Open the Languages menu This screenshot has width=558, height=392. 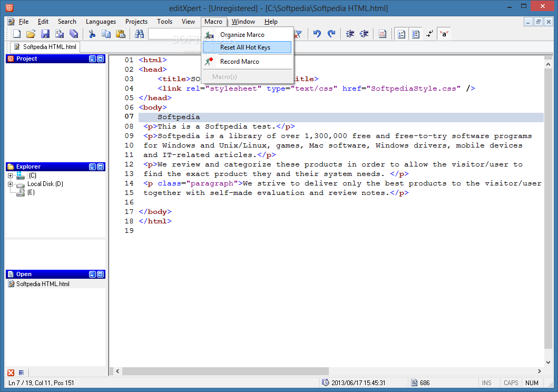click(101, 22)
